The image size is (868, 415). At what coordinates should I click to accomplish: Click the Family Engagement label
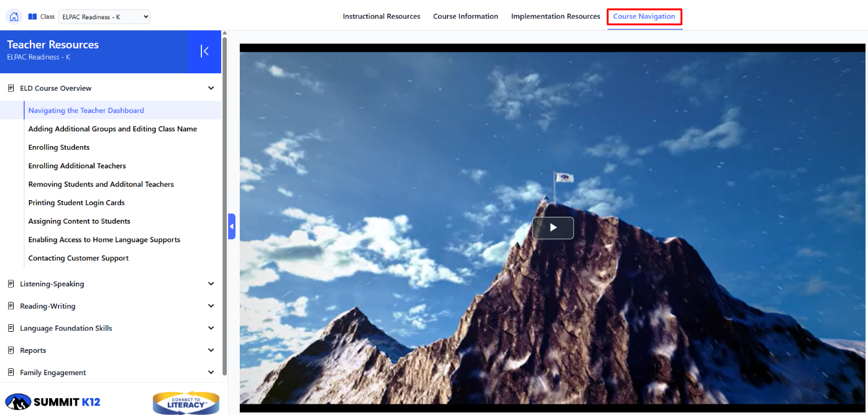click(x=53, y=373)
